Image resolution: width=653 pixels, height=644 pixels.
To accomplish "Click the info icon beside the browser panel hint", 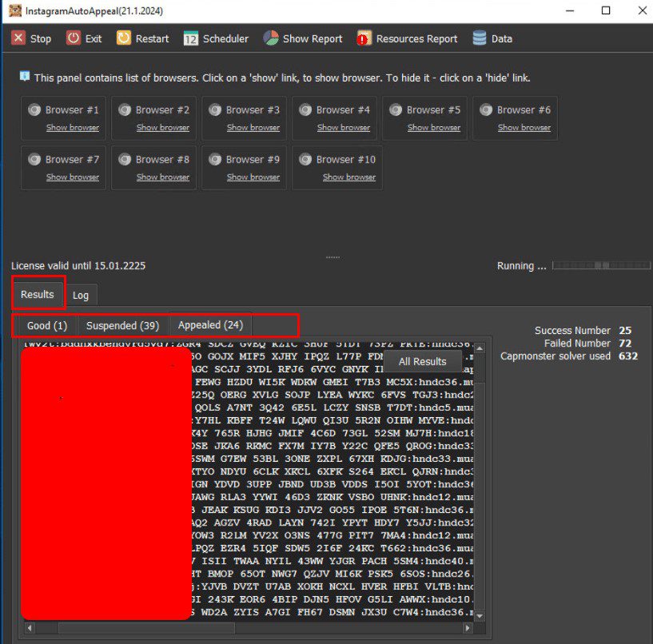I will tap(25, 76).
